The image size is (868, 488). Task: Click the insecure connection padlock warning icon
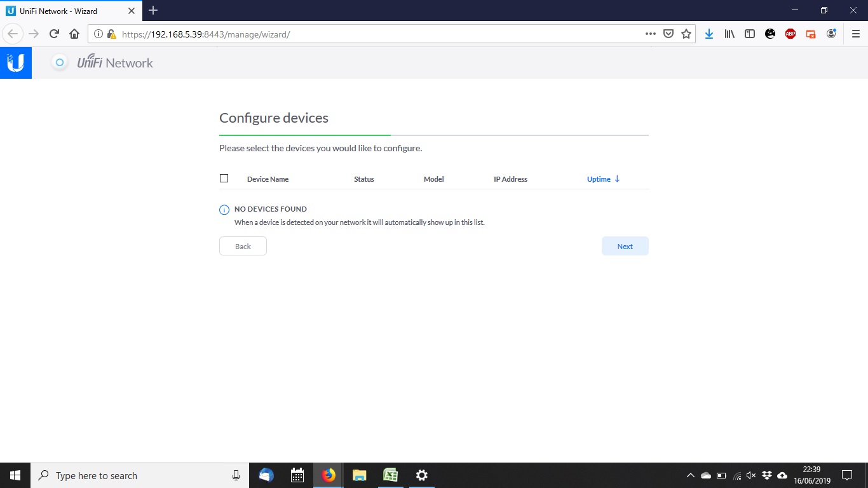111,34
